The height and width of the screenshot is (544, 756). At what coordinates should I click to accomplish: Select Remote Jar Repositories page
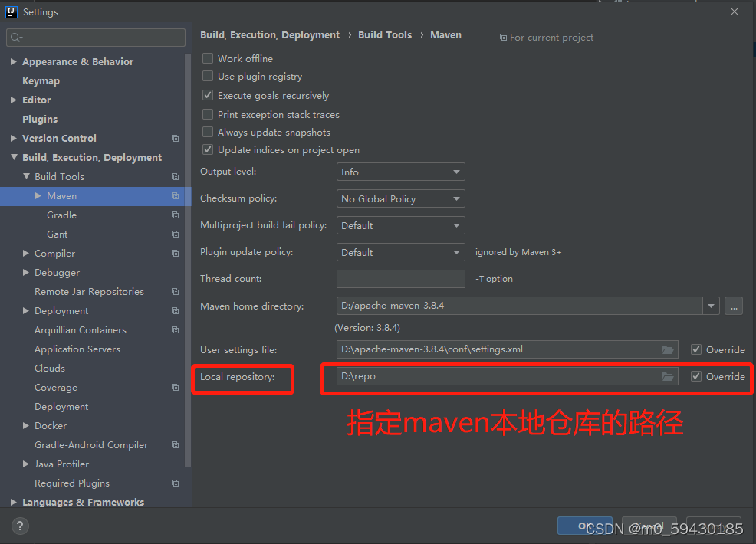89,291
